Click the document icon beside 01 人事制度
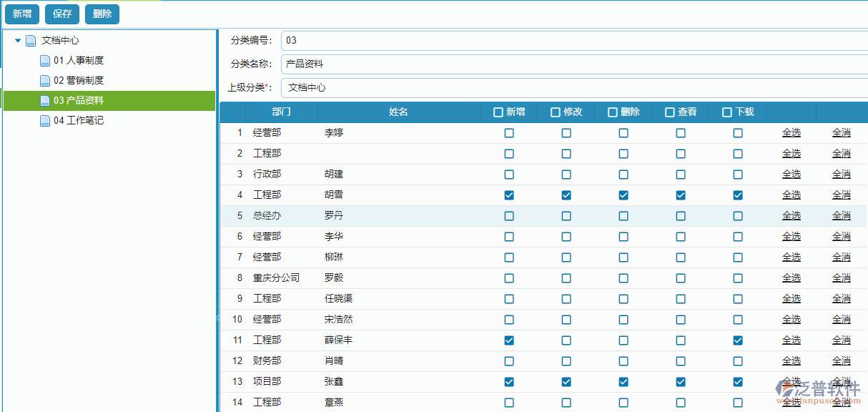Viewport: 868px width, 412px height. (44, 60)
